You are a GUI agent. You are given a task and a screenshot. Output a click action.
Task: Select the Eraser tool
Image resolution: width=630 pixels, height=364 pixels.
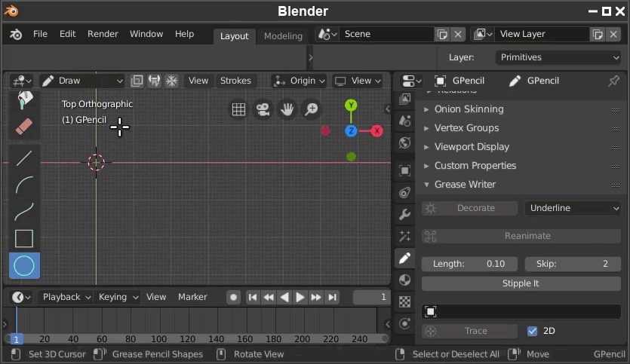pyautogui.click(x=24, y=127)
